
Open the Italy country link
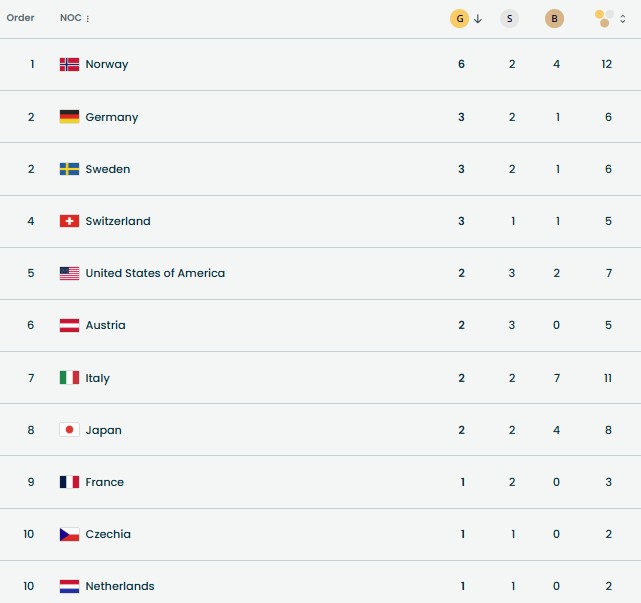click(98, 378)
